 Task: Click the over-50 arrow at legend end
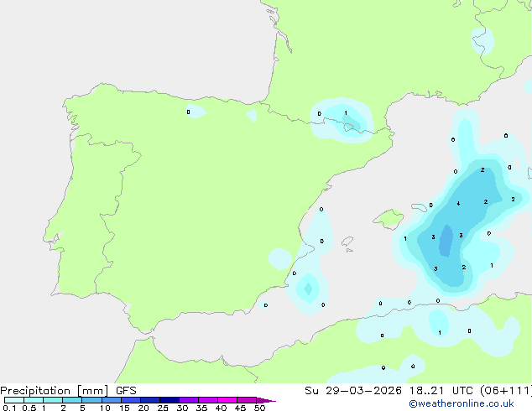point(266,400)
